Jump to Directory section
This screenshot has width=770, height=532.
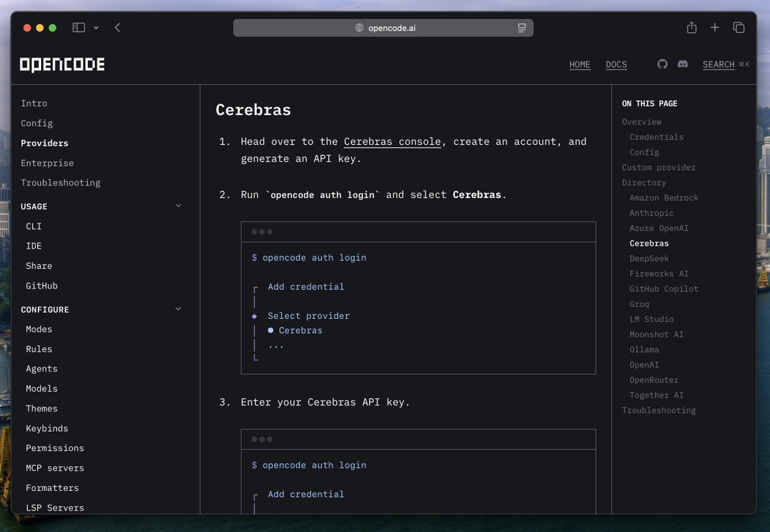pos(644,183)
